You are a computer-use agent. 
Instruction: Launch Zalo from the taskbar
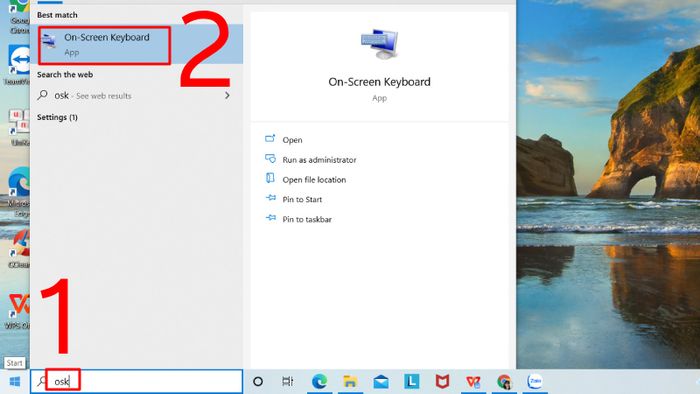[535, 382]
